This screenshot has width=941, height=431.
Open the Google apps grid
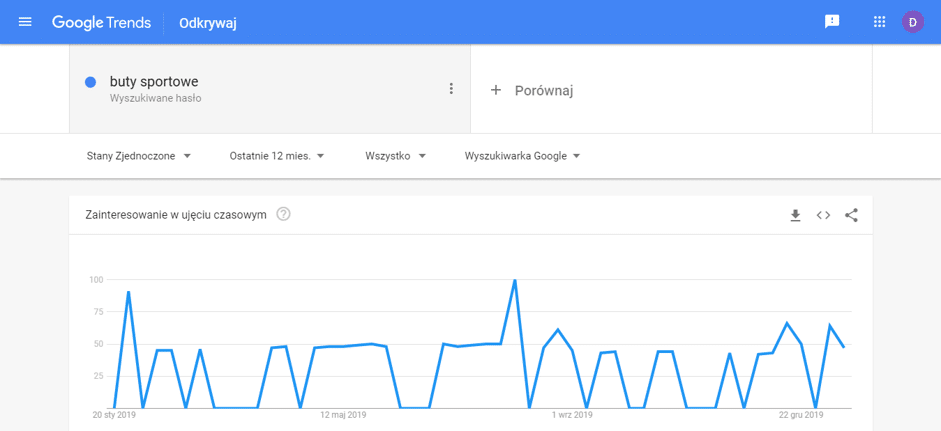pos(880,22)
